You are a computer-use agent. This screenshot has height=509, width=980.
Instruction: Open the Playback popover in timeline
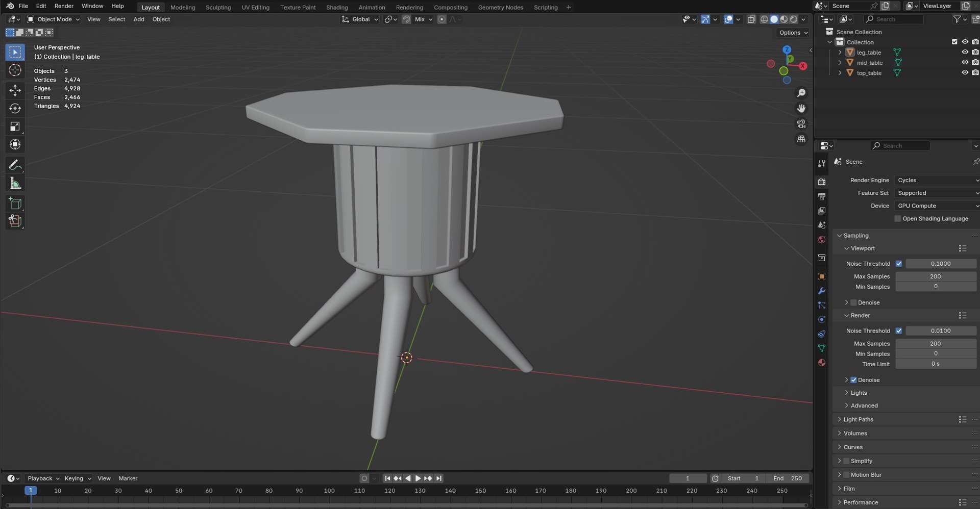click(x=43, y=478)
